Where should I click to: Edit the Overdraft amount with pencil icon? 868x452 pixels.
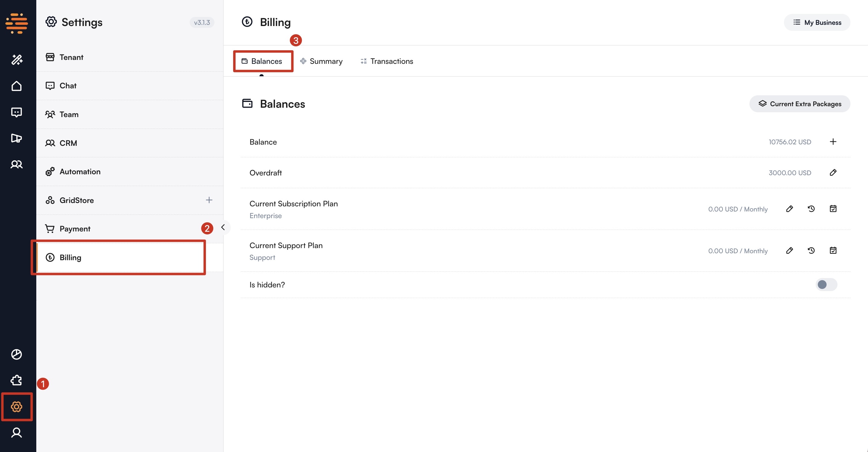coord(833,172)
